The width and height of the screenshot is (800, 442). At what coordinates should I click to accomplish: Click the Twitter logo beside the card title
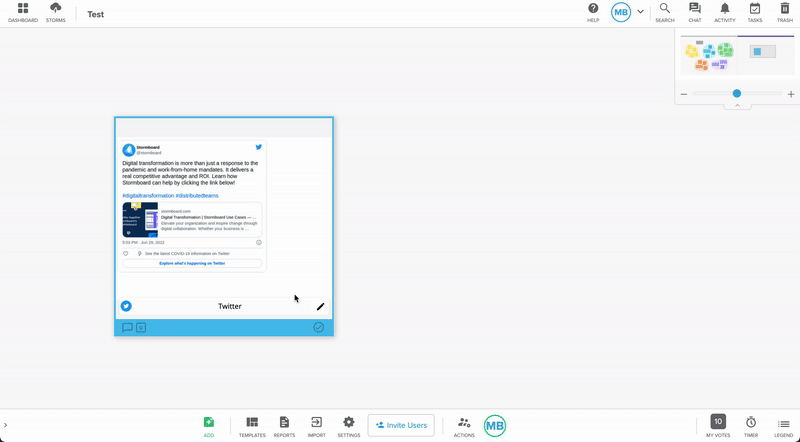click(x=126, y=306)
